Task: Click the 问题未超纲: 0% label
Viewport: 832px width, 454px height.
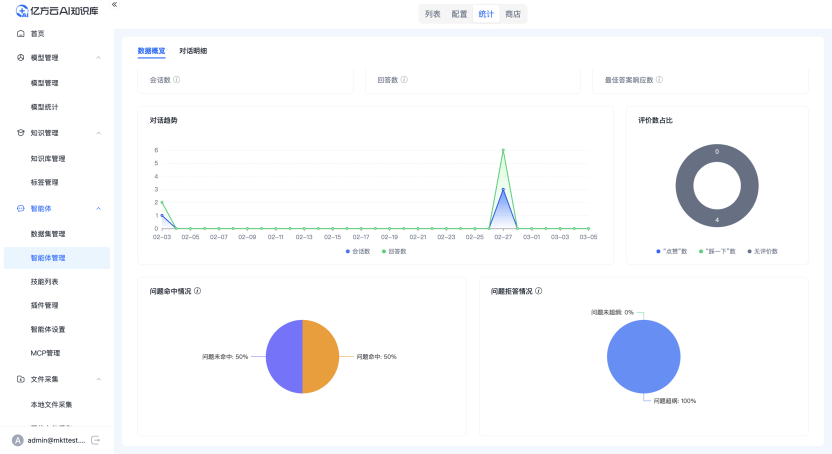Action: coord(612,312)
